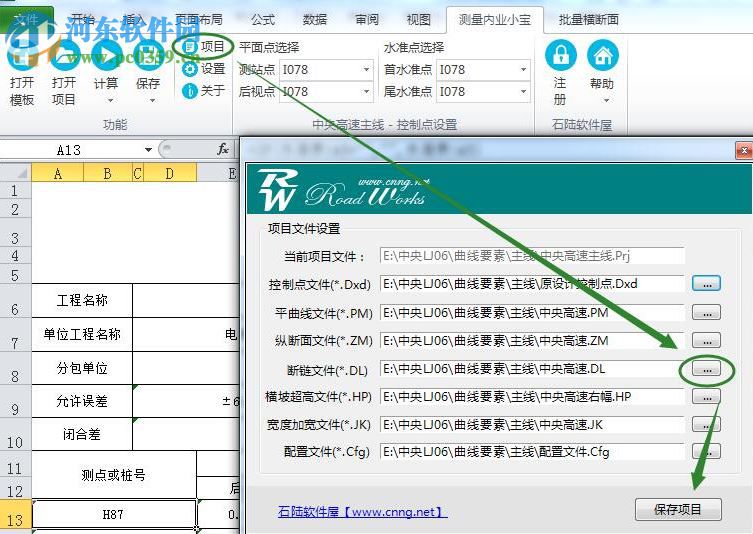This screenshot has width=753, height=534.
Task: Click the Name Box showing A13
Action: [x=72, y=150]
